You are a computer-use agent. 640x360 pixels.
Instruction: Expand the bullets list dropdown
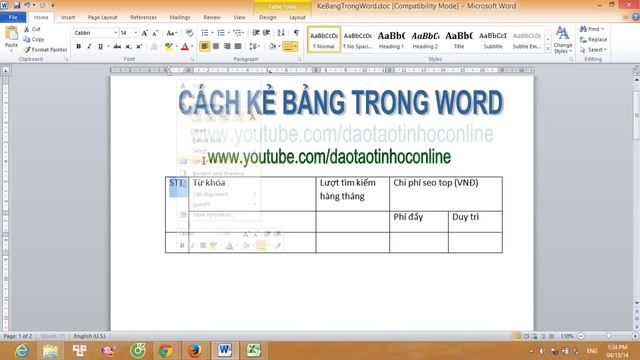coord(212,33)
